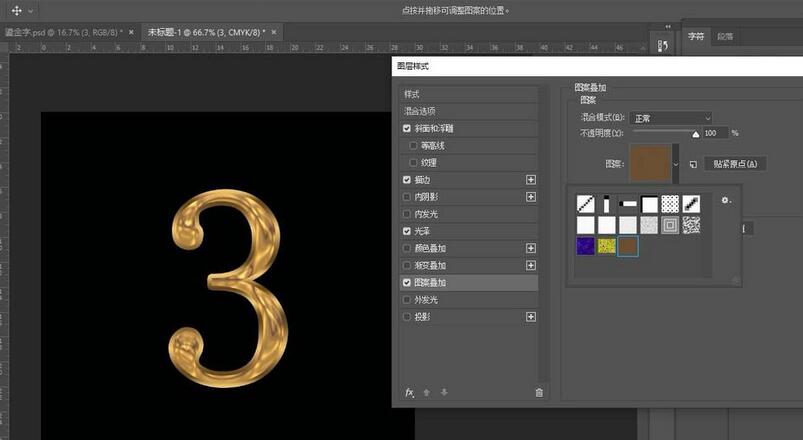Enable the 等高线 contour checkbox
This screenshot has width=803, height=440.
pyautogui.click(x=413, y=146)
